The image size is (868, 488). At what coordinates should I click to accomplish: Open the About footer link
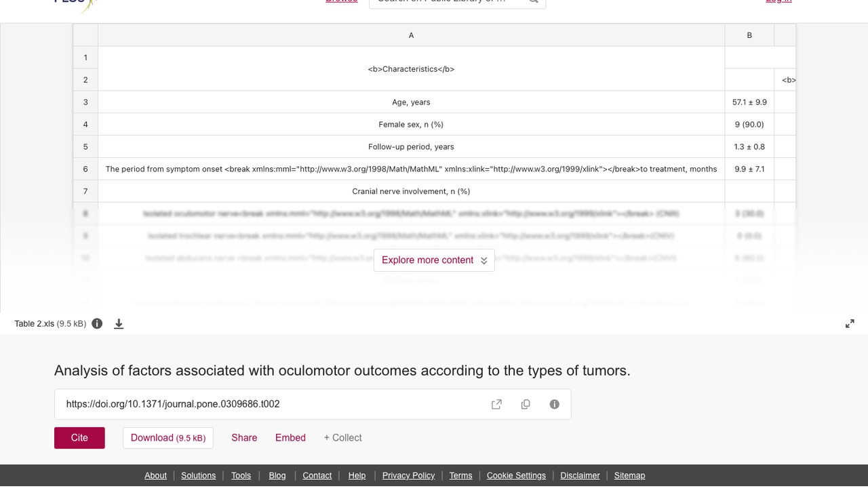coord(155,476)
